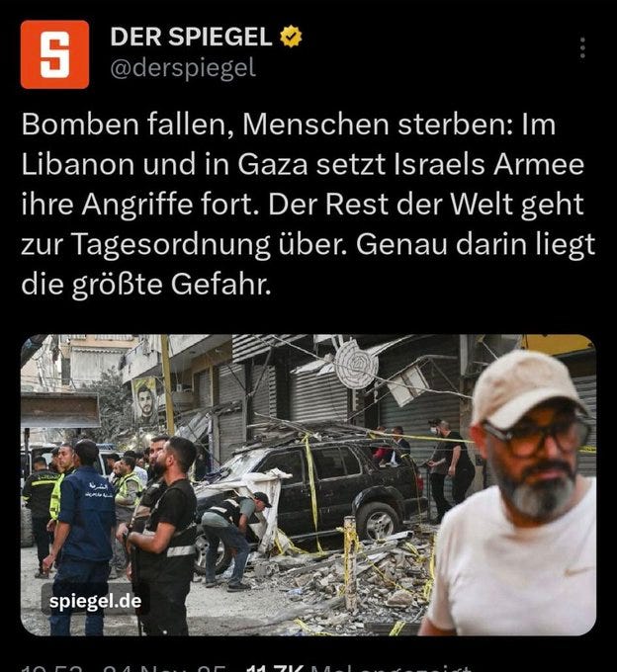The image size is (617, 672).
Task: Click the Mal angezeigt views label
Action: [x=391, y=669]
